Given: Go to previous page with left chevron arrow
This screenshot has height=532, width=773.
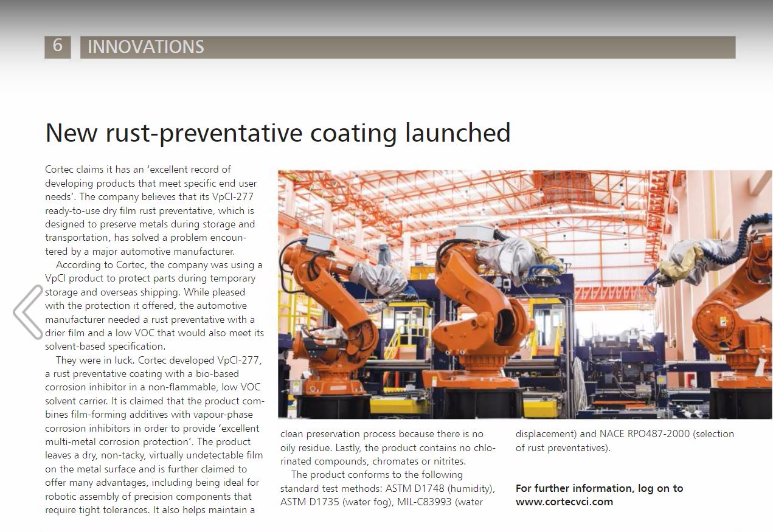Looking at the screenshot, I should tap(28, 311).
